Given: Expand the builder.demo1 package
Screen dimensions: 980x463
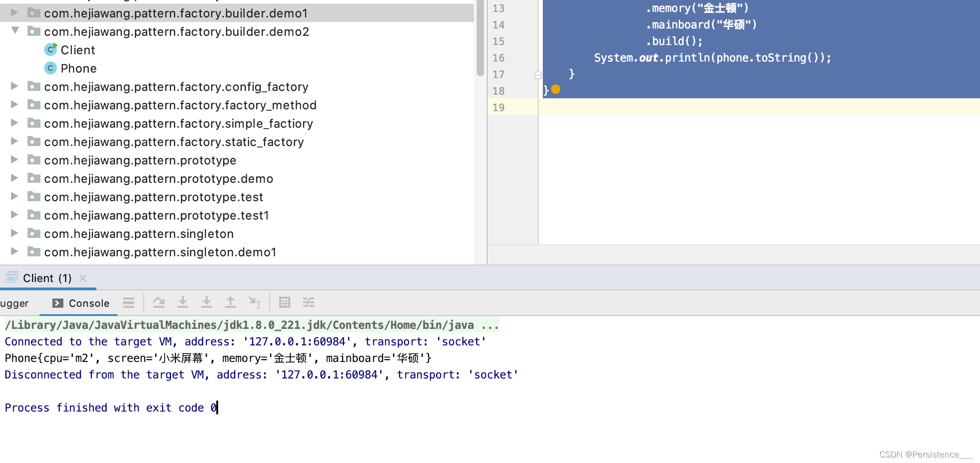Looking at the screenshot, I should [x=14, y=12].
